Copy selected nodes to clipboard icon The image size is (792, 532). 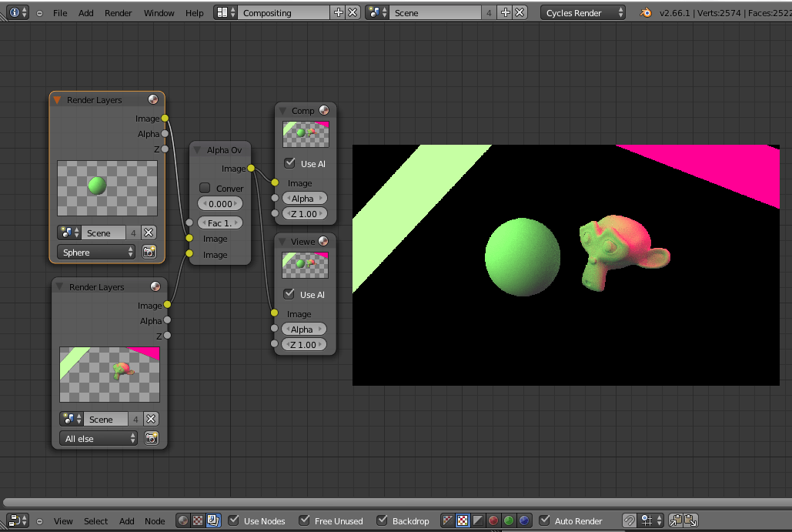pyautogui.click(x=677, y=520)
